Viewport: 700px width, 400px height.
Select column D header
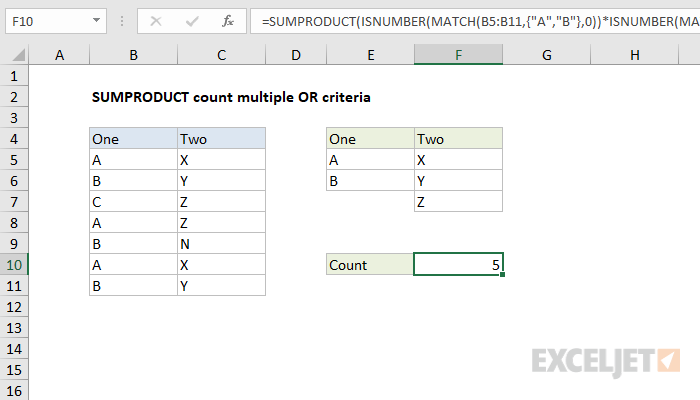(296, 55)
